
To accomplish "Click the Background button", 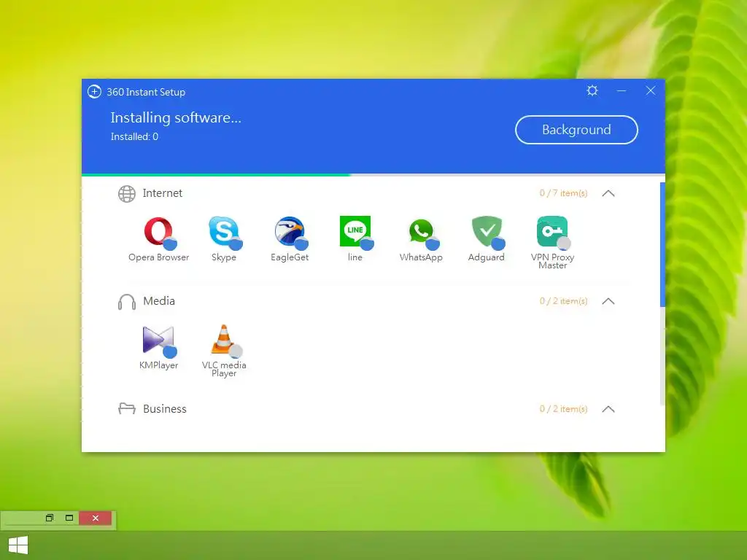I will [x=576, y=130].
